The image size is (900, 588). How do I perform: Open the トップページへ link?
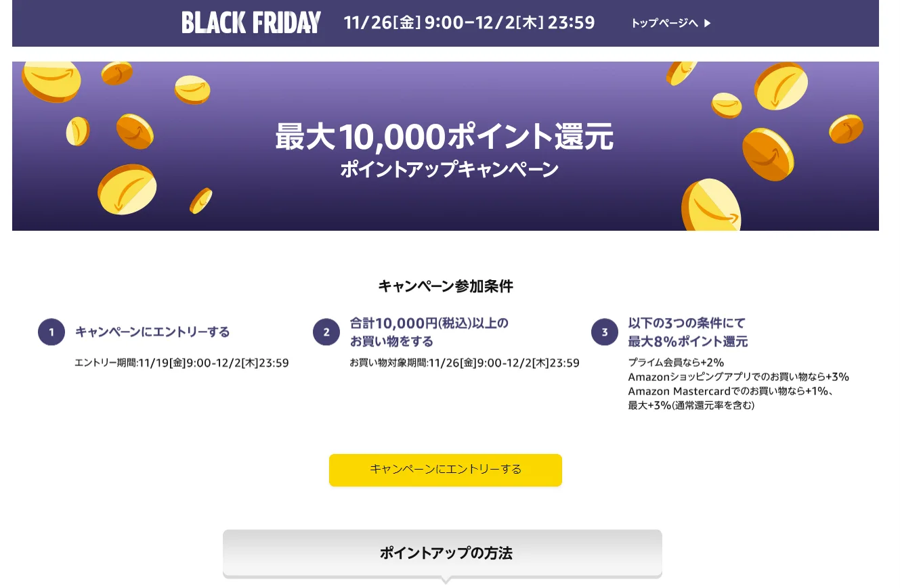pos(664,23)
